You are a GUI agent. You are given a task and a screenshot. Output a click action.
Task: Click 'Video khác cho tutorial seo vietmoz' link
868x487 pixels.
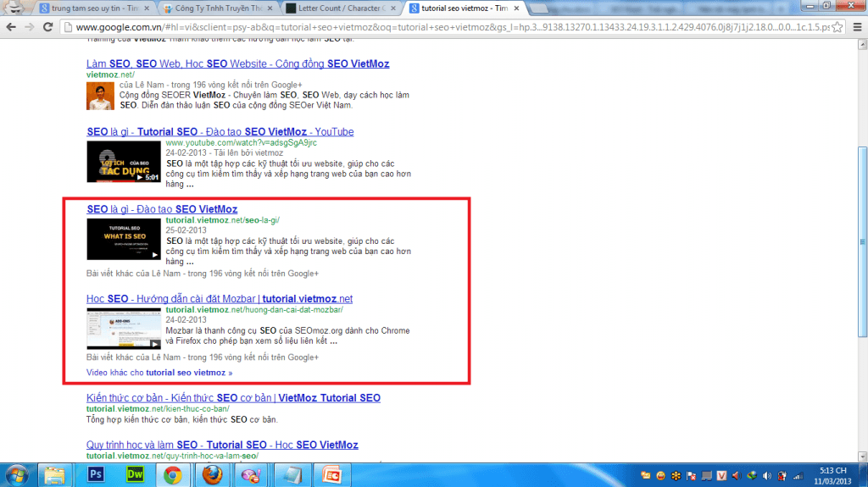click(159, 373)
